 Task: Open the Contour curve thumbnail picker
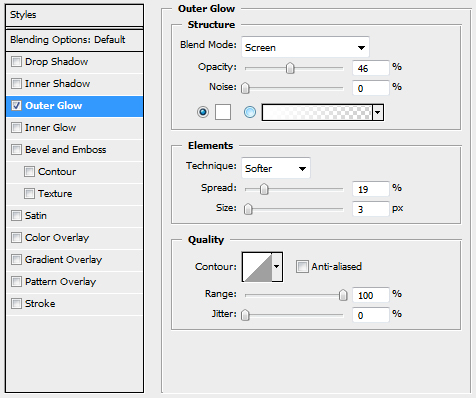click(257, 267)
